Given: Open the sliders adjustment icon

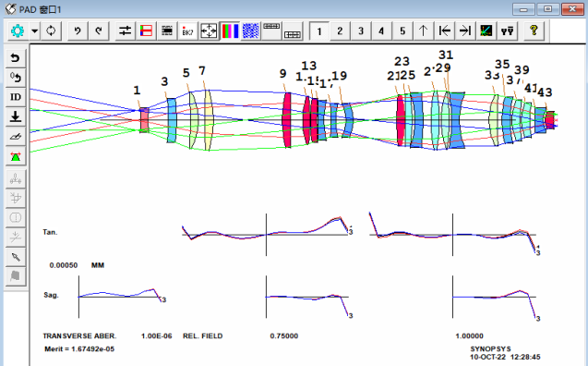Looking at the screenshot, I should [x=125, y=30].
